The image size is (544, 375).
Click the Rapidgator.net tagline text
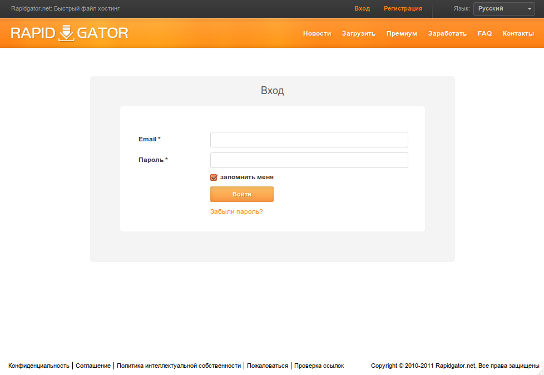pyautogui.click(x=65, y=9)
